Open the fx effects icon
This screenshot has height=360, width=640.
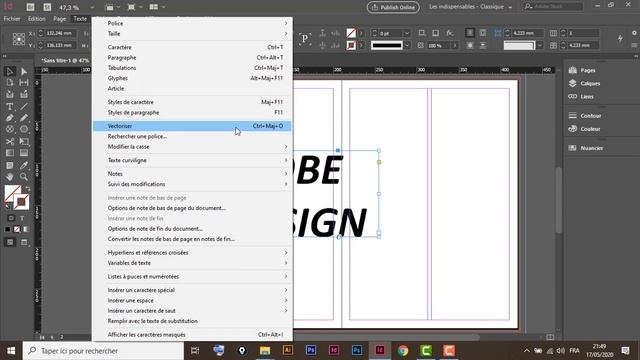pyautogui.click(x=449, y=33)
